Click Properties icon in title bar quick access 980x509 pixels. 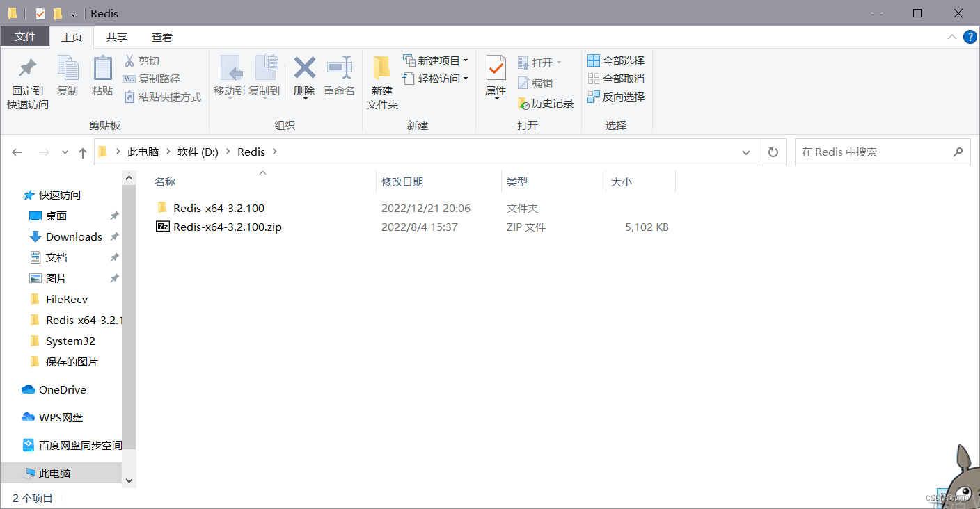pyautogui.click(x=40, y=13)
